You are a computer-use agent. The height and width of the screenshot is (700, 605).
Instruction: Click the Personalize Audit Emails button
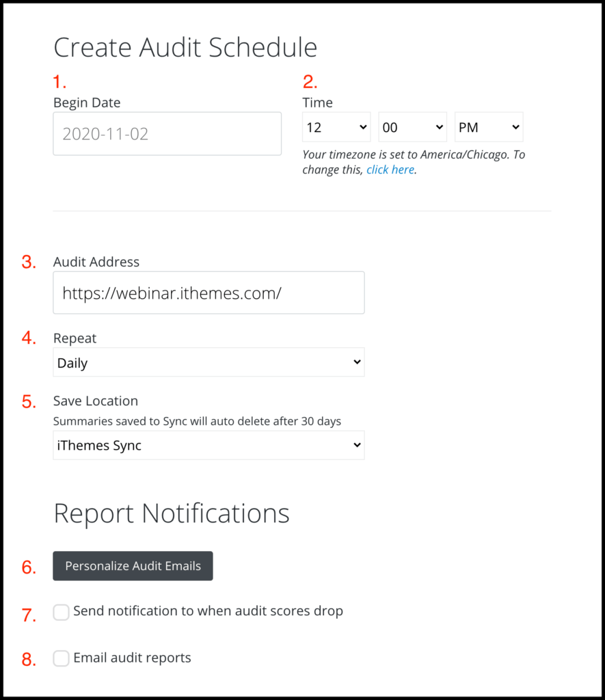point(133,566)
